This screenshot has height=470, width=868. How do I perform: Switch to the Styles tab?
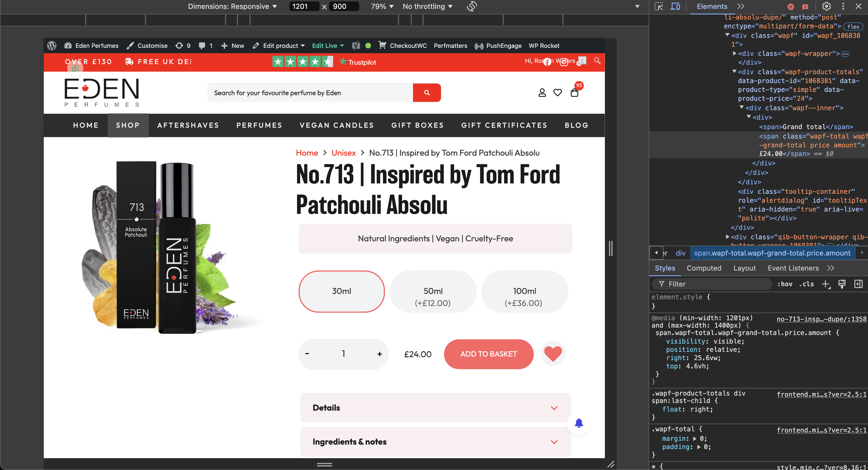pyautogui.click(x=665, y=268)
